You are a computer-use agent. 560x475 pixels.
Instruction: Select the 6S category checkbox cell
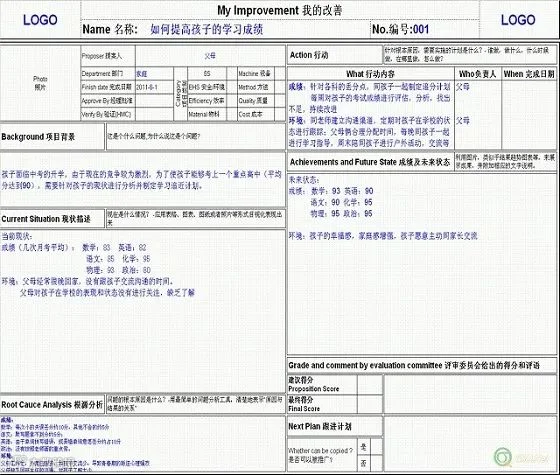(x=207, y=74)
